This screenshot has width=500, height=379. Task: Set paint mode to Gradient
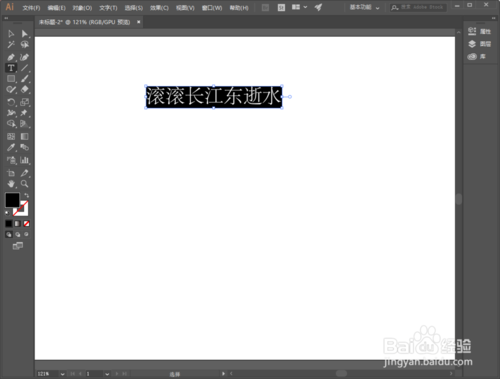click(x=17, y=224)
